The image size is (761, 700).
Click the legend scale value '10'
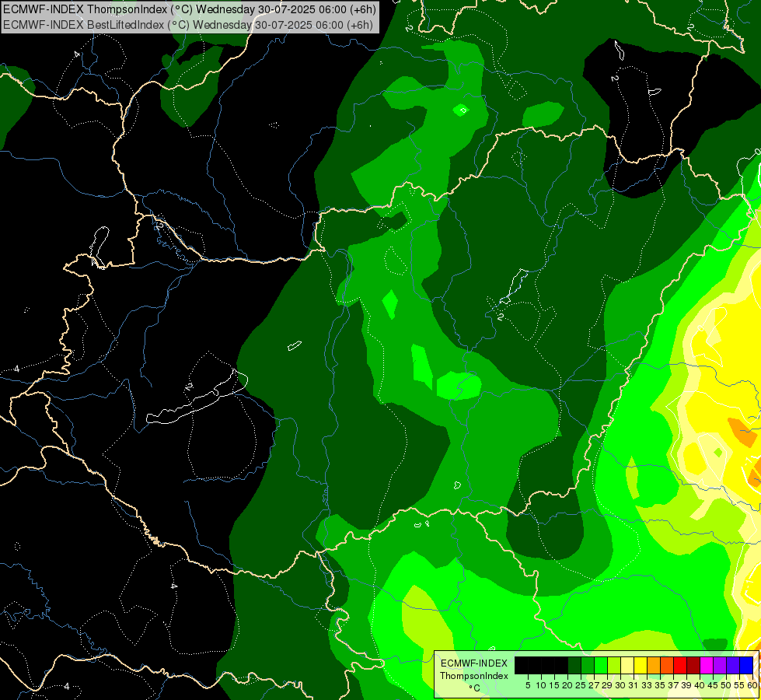pos(541,685)
